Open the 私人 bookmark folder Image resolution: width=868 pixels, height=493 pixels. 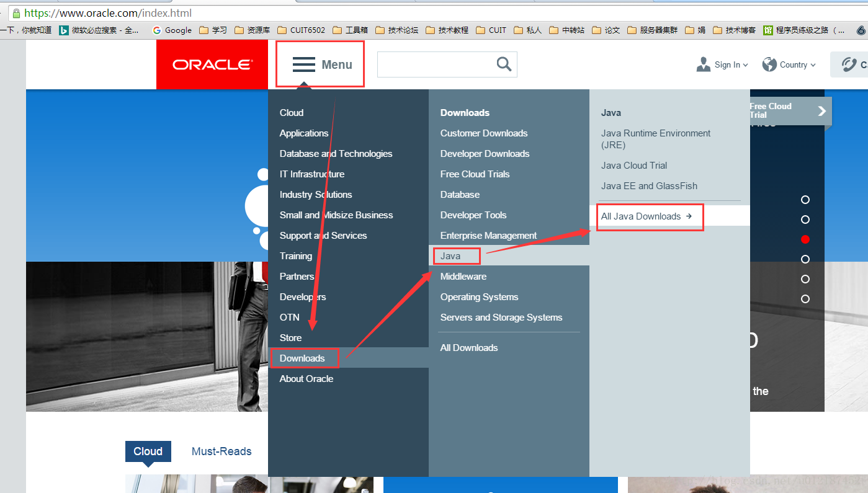(x=528, y=30)
